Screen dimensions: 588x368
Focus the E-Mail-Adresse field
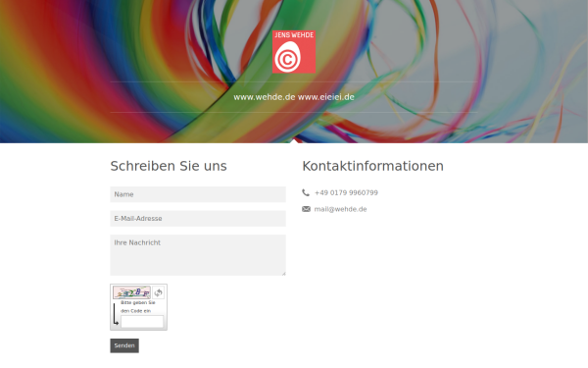(x=198, y=219)
